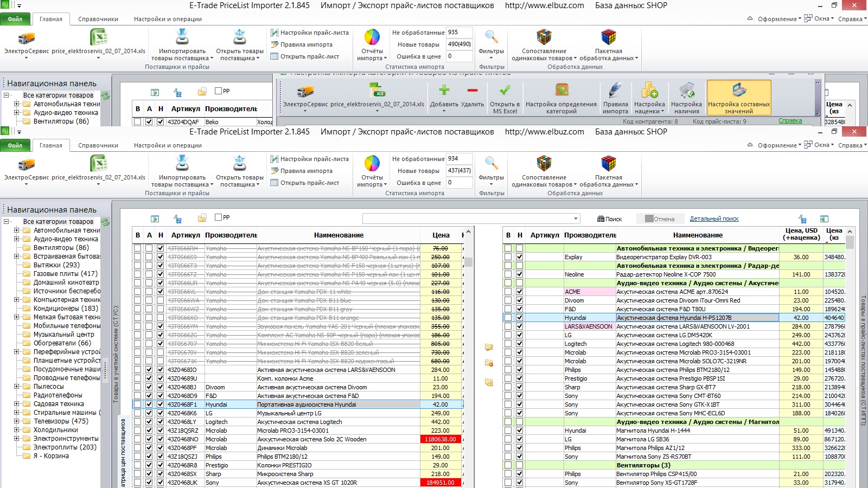Switch to Настройки и операции tab in lower window
The image size is (868, 488).
(x=168, y=145)
